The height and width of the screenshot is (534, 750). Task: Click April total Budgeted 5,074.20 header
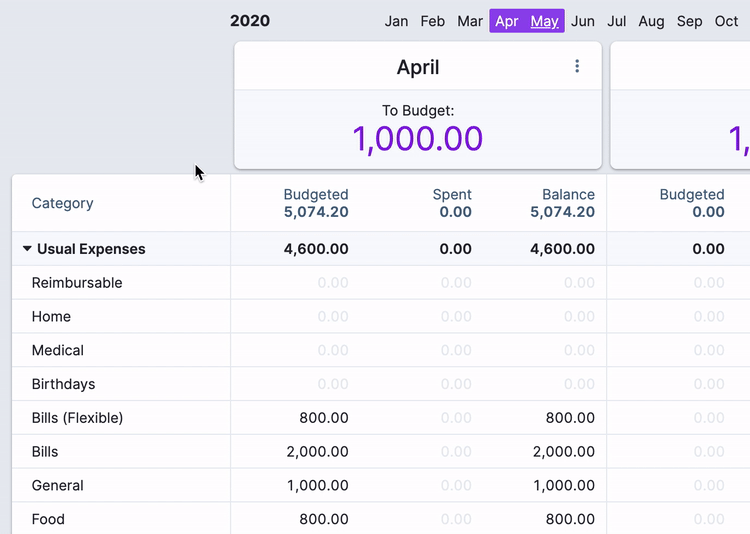tap(316, 203)
